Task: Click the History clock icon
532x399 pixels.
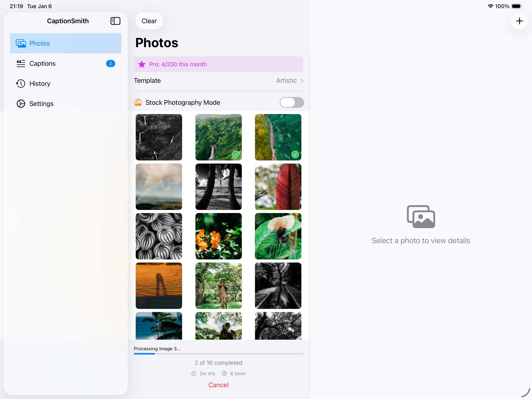Action: [x=21, y=84]
